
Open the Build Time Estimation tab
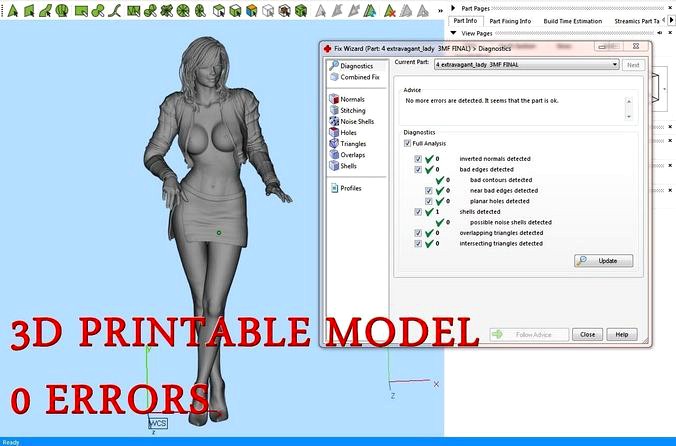tap(572, 20)
